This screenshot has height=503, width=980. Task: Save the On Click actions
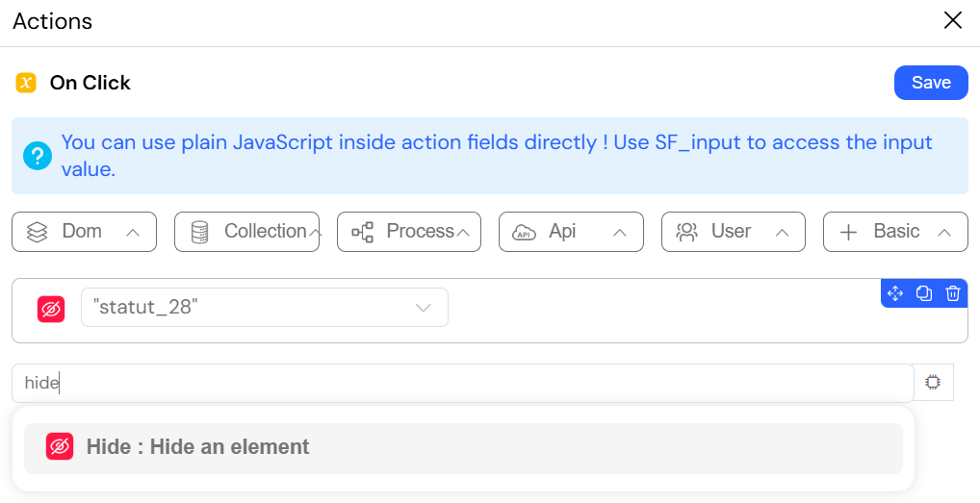point(931,83)
